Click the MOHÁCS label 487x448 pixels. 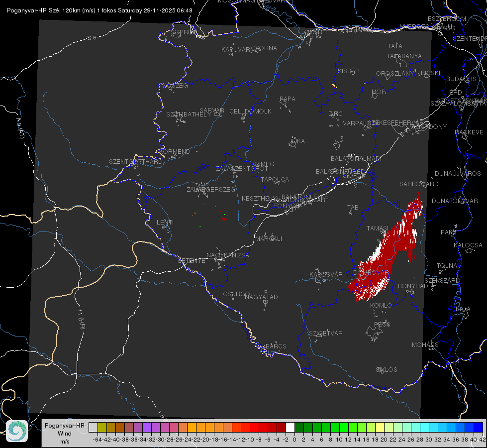425,345
